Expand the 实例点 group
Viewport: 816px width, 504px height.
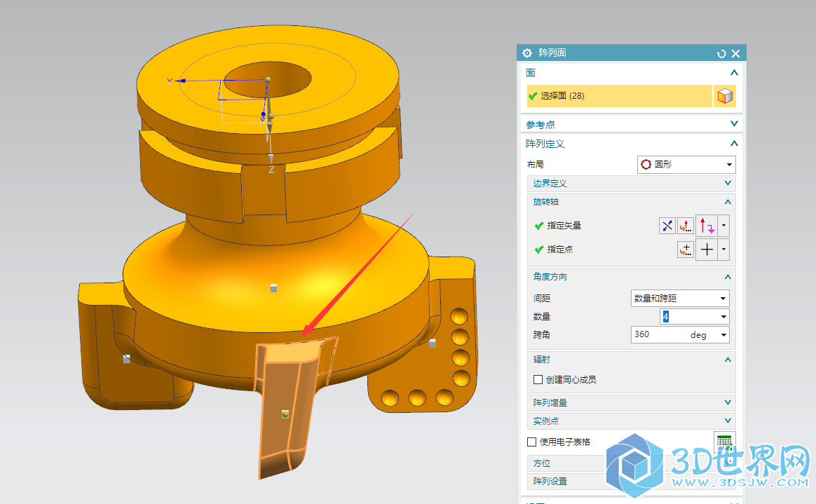(x=728, y=421)
